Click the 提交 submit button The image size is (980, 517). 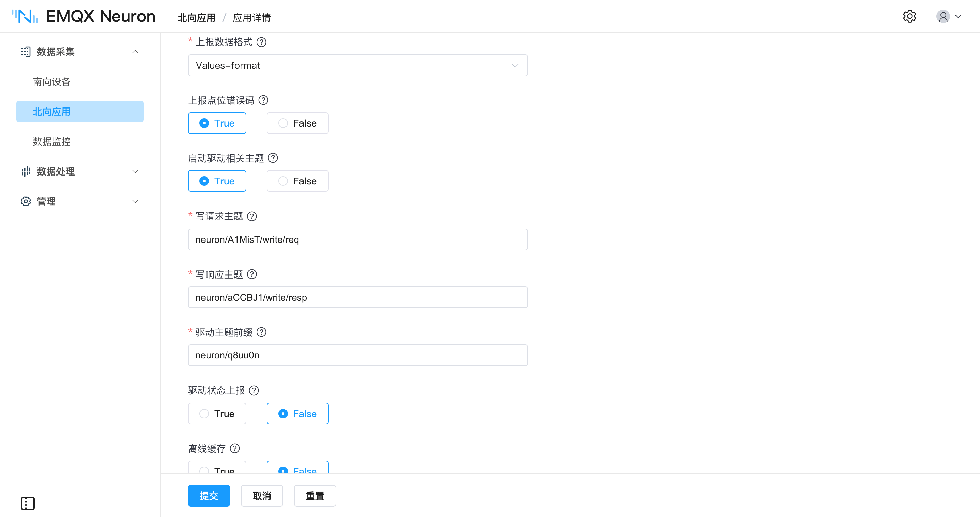coord(209,496)
